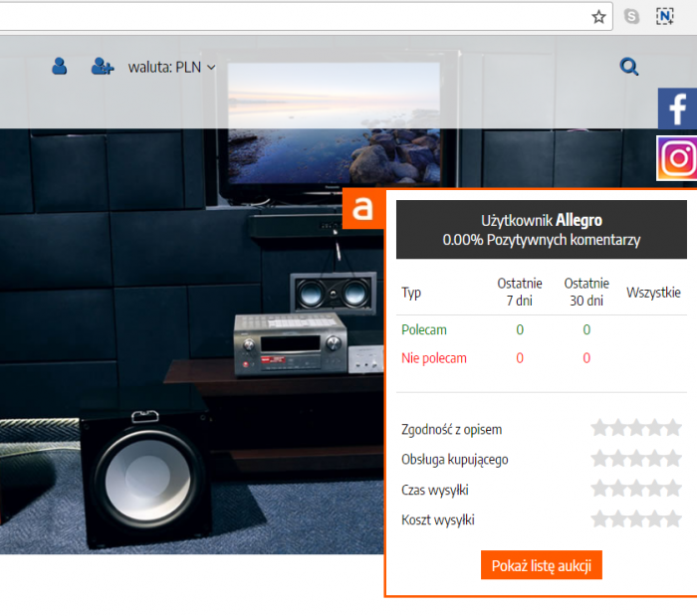Select the Polecam row label

click(423, 330)
